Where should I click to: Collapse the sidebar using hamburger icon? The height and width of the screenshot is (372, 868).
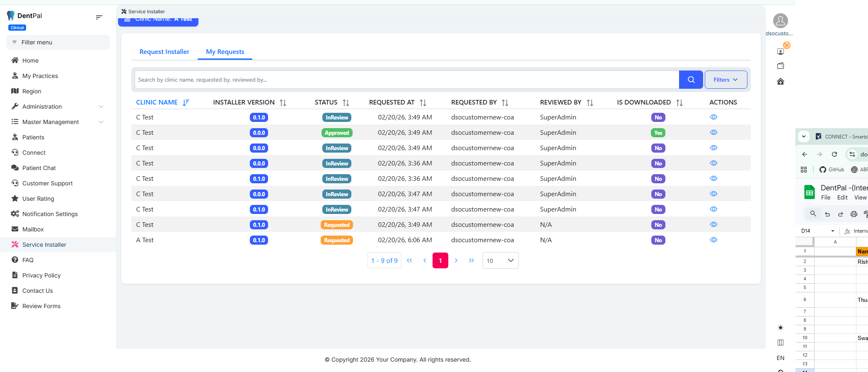point(99,17)
